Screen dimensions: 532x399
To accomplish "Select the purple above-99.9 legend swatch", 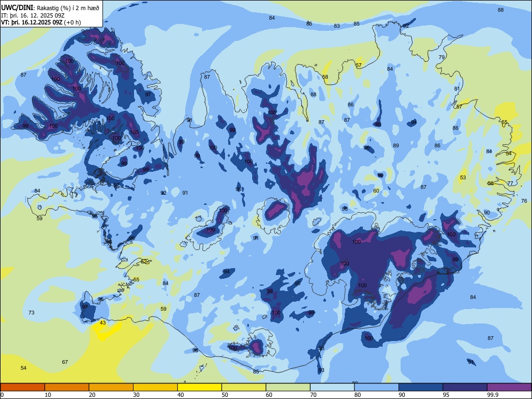I will click(509, 387).
